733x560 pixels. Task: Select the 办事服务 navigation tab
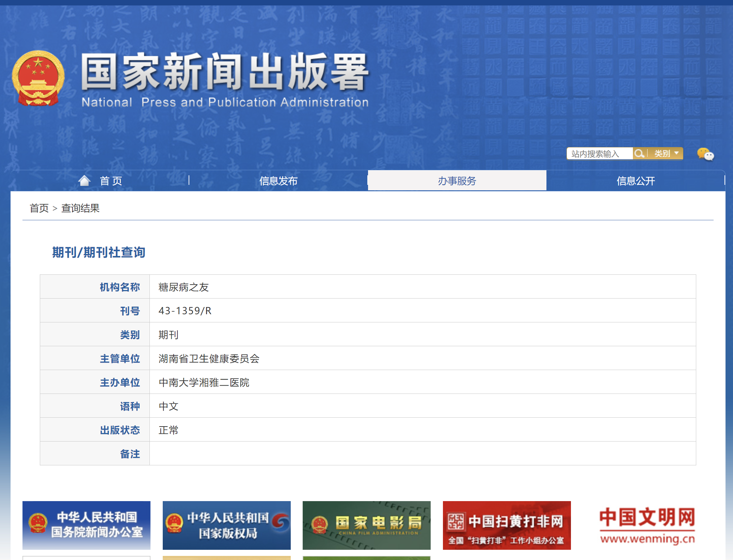[x=457, y=180]
